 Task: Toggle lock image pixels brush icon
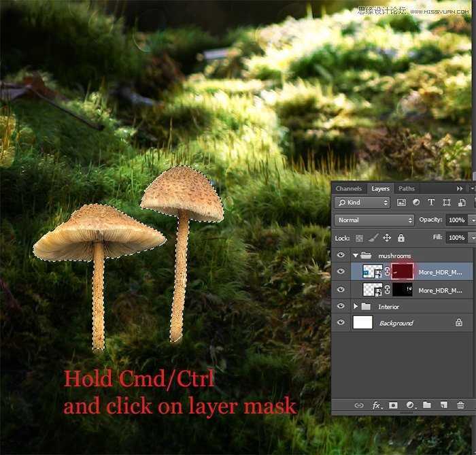373,237
